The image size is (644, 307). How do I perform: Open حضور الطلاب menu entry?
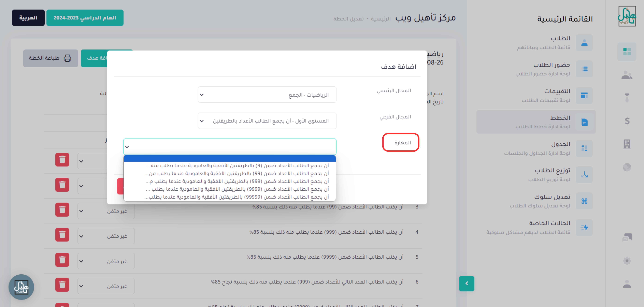click(x=536, y=69)
